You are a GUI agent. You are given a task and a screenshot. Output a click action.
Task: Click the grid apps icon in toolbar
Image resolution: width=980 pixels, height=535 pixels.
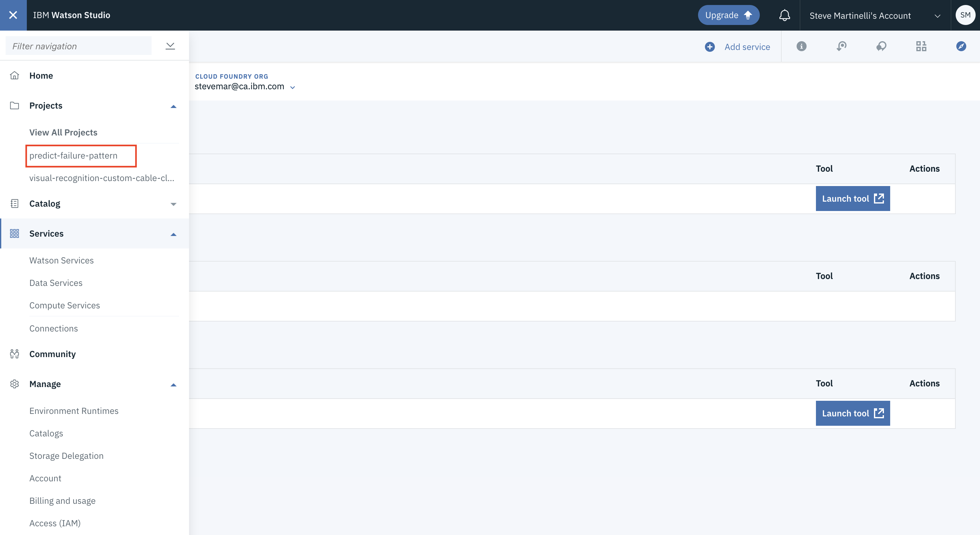(x=921, y=47)
